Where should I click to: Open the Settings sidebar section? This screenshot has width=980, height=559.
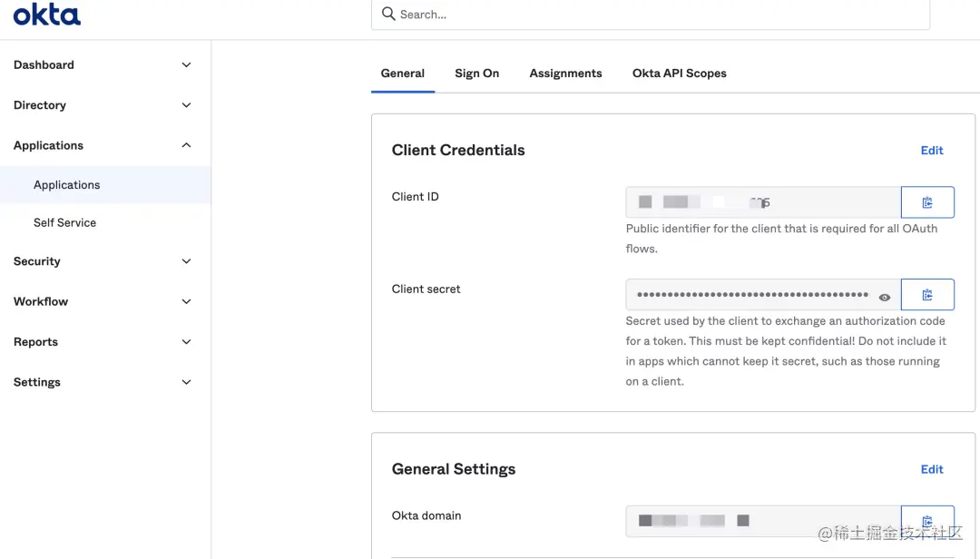(x=37, y=382)
